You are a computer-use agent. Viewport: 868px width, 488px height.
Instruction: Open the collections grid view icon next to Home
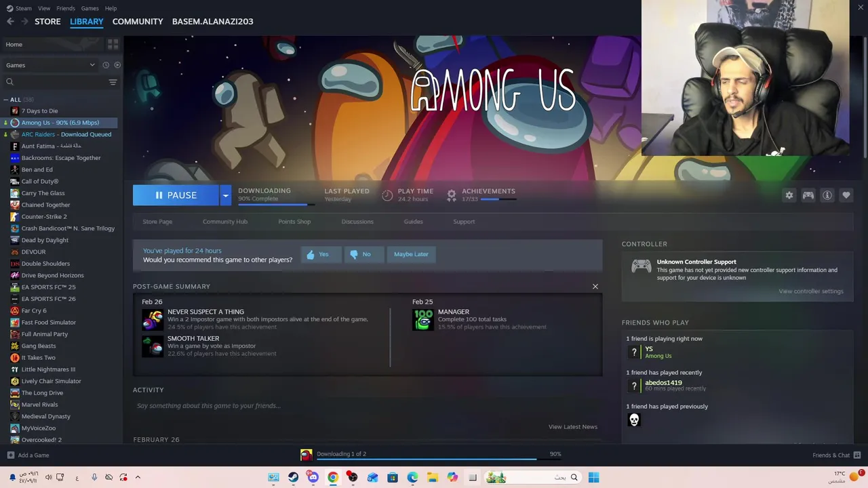113,44
